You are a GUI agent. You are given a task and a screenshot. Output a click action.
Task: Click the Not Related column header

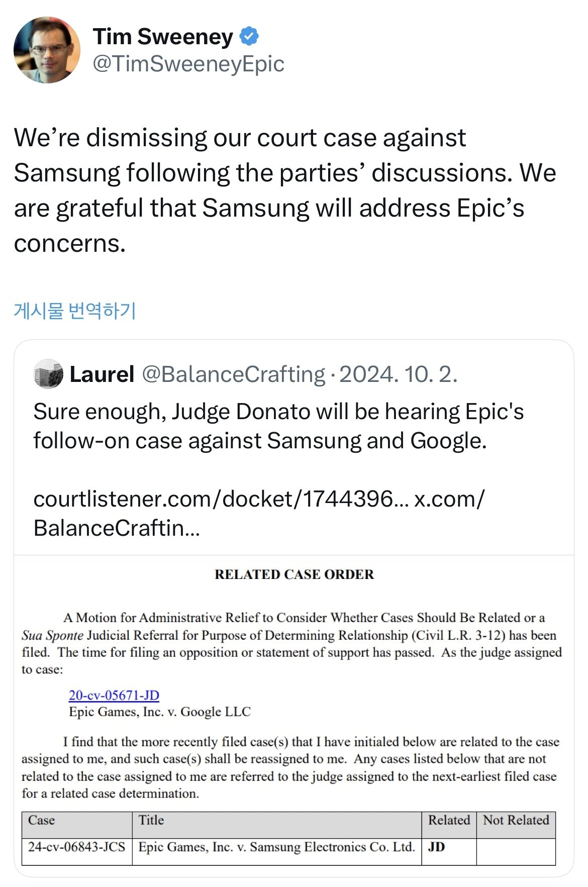(516, 820)
